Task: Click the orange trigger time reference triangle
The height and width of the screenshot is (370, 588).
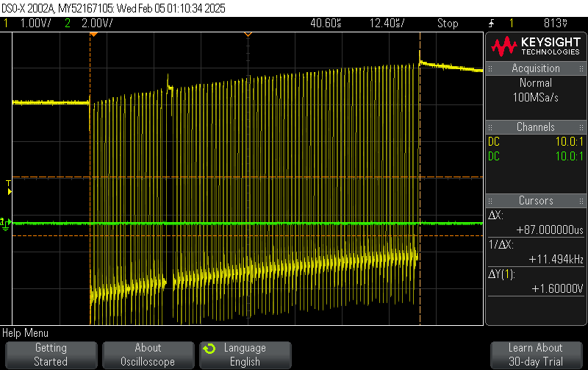Action: coord(248,34)
